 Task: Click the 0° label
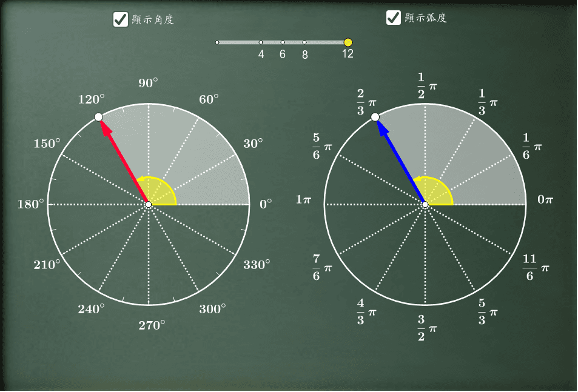pos(266,204)
